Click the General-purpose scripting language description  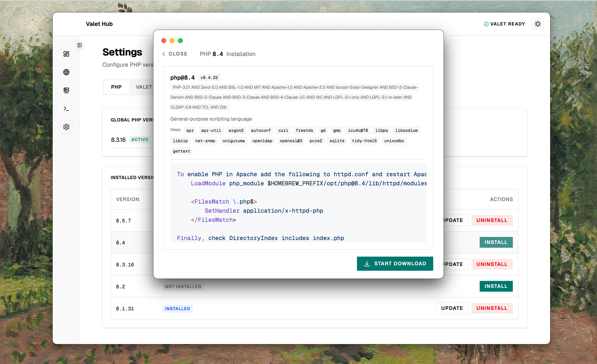[211, 119]
